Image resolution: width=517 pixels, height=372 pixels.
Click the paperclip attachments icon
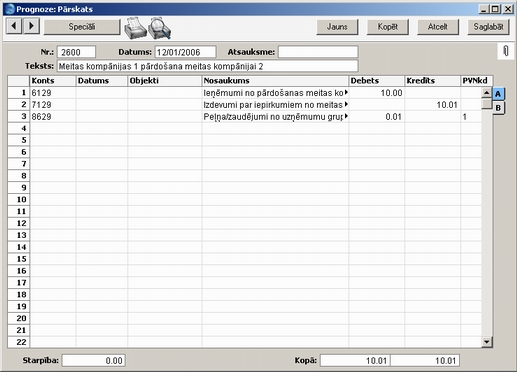point(506,51)
